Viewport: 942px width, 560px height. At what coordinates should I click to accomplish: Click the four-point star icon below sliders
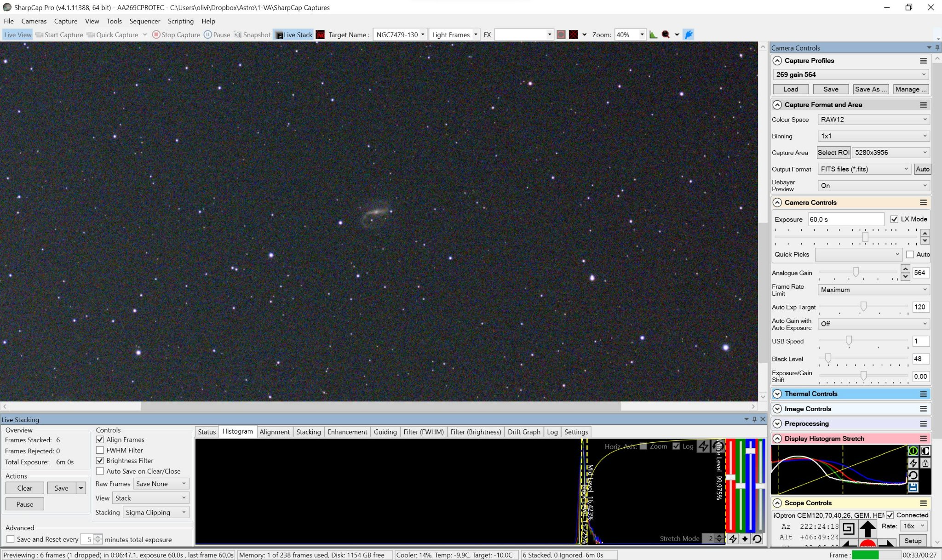click(x=745, y=538)
